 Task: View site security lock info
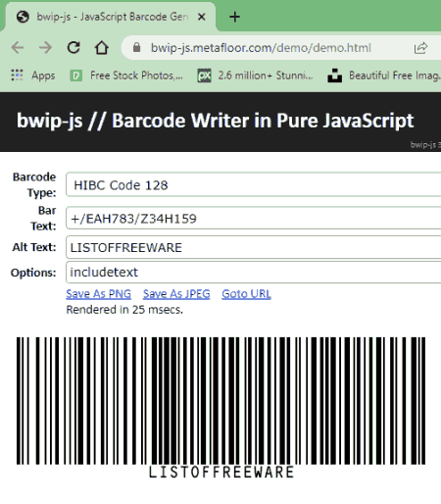click(136, 48)
